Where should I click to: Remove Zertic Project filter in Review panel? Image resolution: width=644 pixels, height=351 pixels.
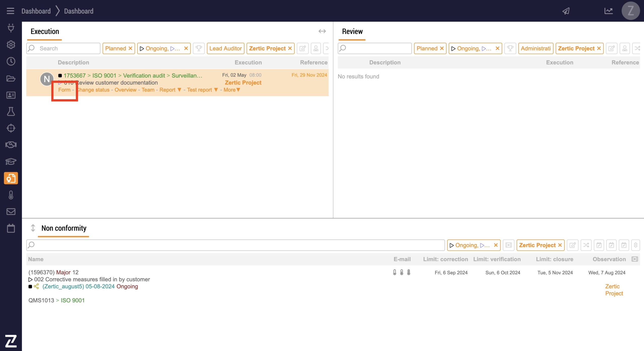(x=599, y=48)
